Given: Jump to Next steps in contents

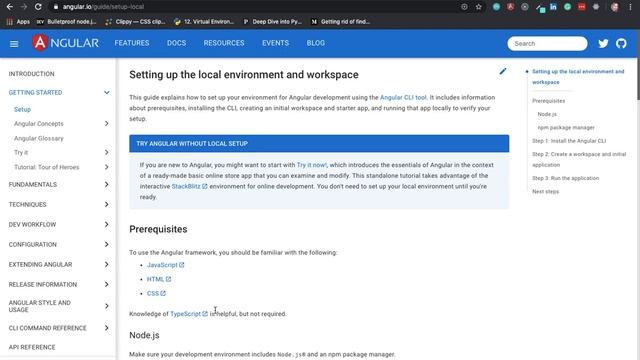Looking at the screenshot, I should coord(545,191).
